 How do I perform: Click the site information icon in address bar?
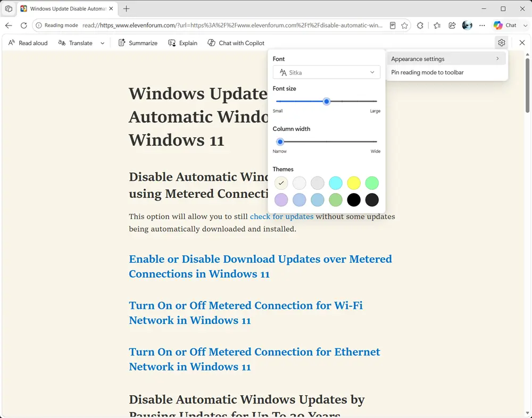(x=39, y=26)
